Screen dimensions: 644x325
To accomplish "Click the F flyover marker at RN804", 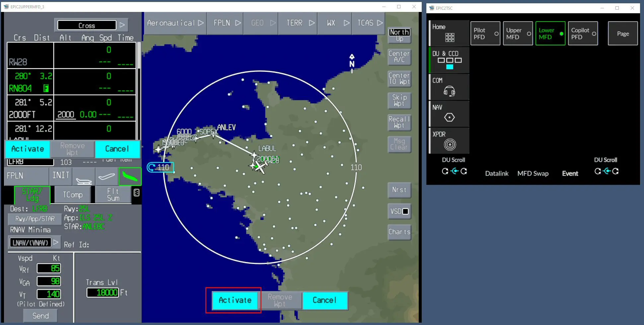I will click(46, 88).
